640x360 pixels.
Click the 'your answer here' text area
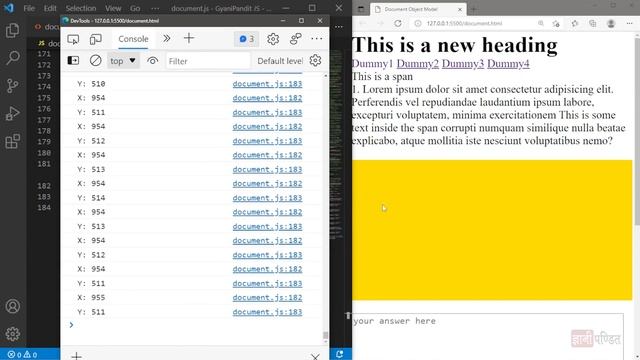488,337
